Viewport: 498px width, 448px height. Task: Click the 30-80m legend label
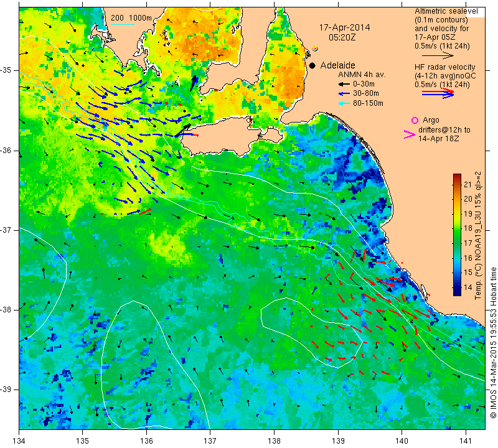366,94
